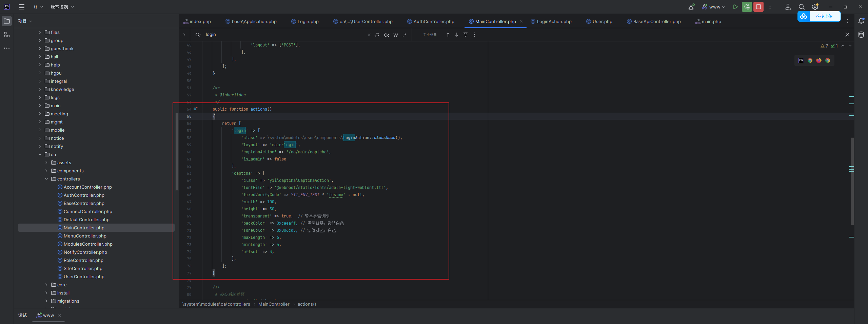
Task: Switch to index.php tab
Action: 197,21
